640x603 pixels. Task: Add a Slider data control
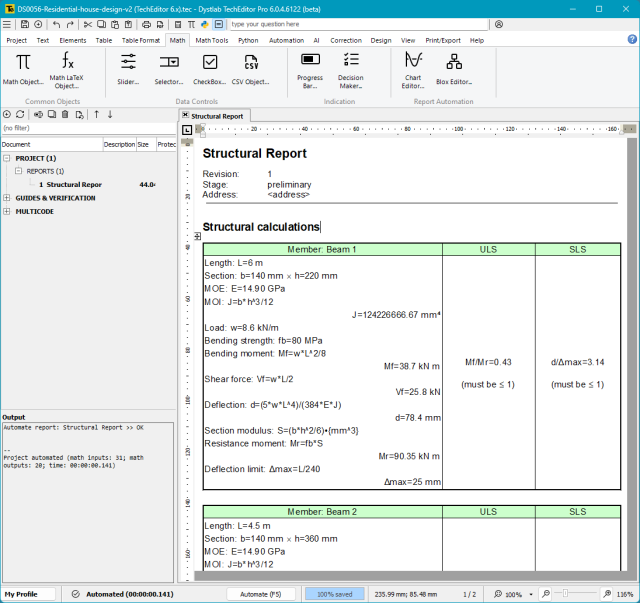coord(128,69)
